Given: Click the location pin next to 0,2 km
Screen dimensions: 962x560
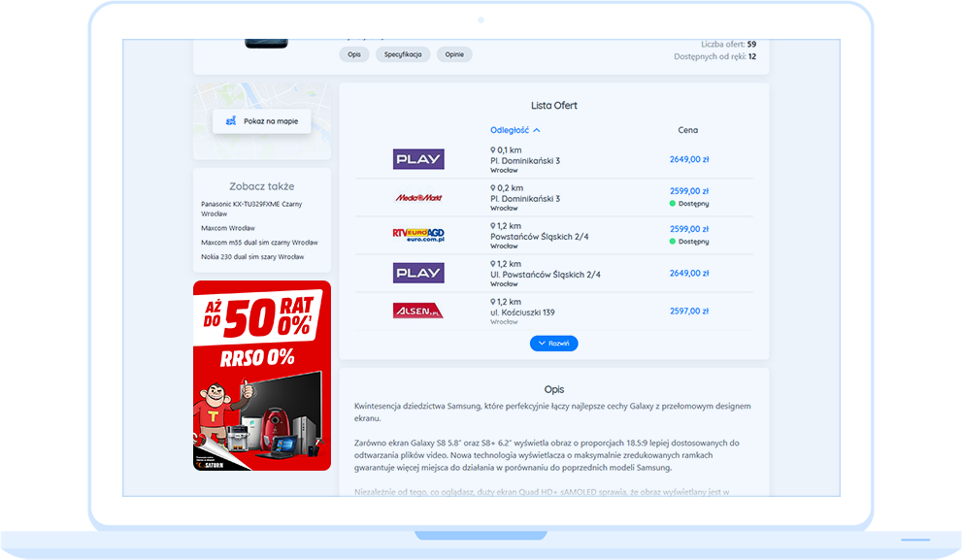Looking at the screenshot, I should (493, 187).
